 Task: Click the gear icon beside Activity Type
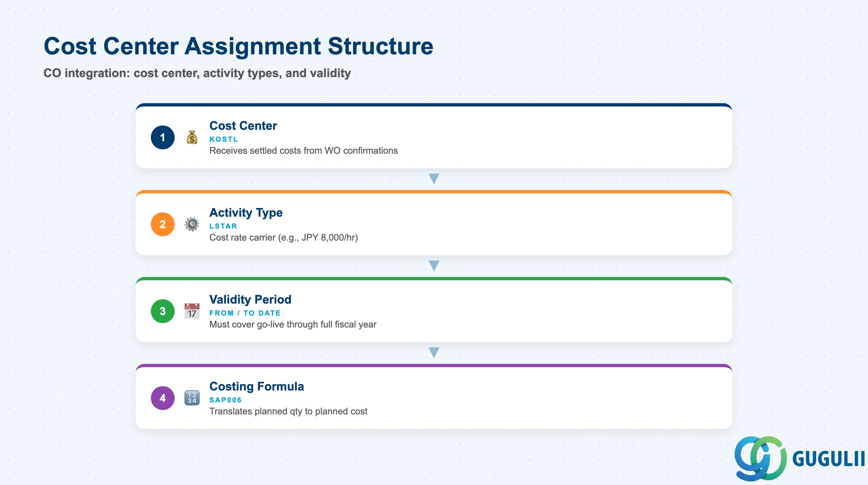coord(192,224)
